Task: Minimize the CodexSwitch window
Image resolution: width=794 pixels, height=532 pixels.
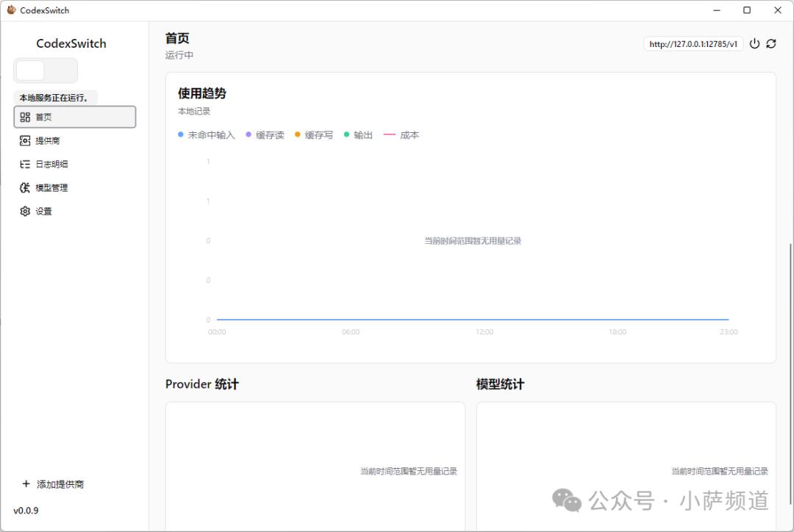Action: pyautogui.click(x=717, y=10)
